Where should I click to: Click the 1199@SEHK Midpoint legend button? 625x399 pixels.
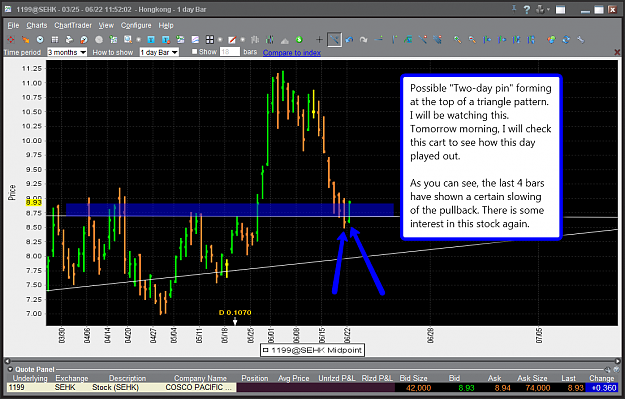click(312, 350)
